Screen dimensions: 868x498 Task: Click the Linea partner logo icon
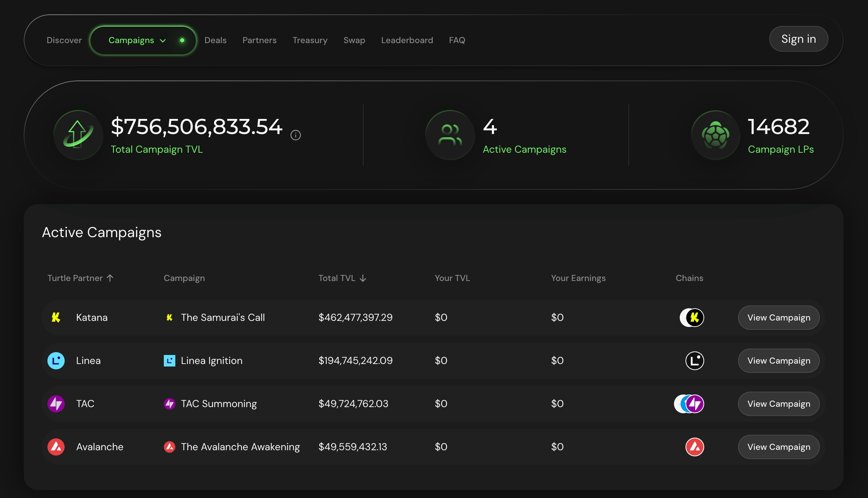[x=56, y=360]
